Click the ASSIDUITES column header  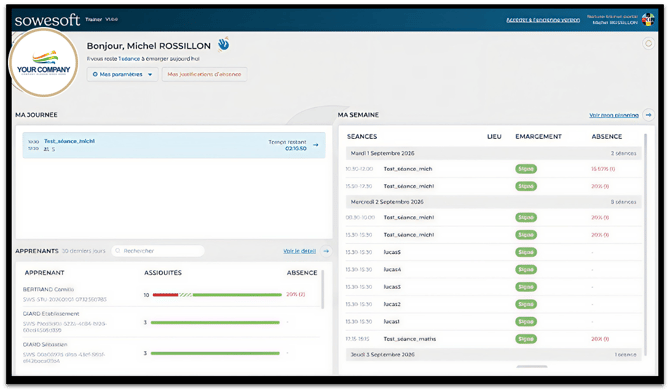pos(163,273)
